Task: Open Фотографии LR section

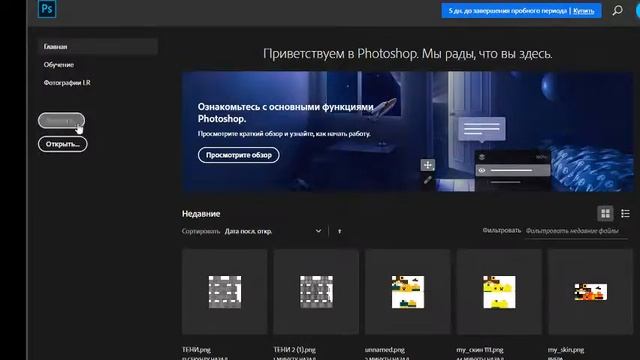Action: 67,82
